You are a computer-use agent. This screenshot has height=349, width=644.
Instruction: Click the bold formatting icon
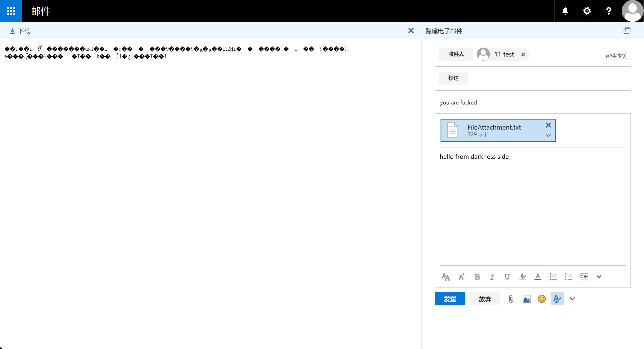477,276
